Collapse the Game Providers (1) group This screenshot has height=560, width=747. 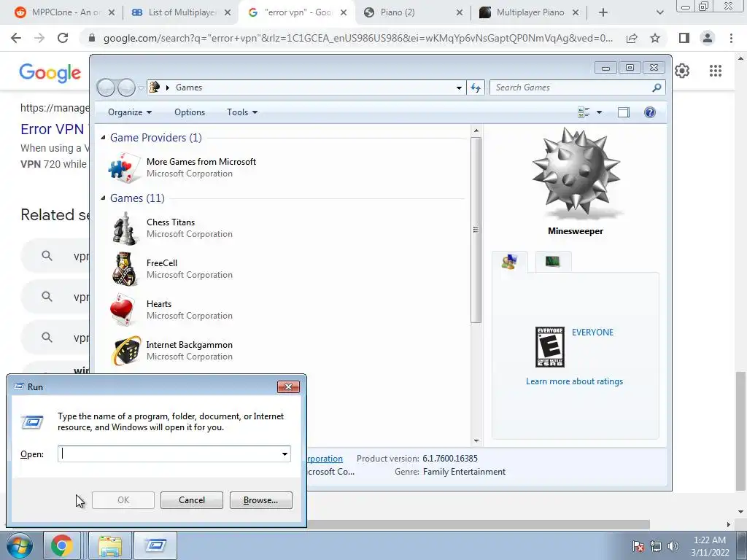pos(103,138)
